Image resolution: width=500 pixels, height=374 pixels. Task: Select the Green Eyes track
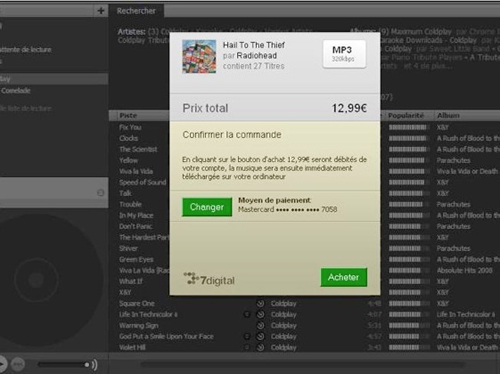[x=136, y=259]
